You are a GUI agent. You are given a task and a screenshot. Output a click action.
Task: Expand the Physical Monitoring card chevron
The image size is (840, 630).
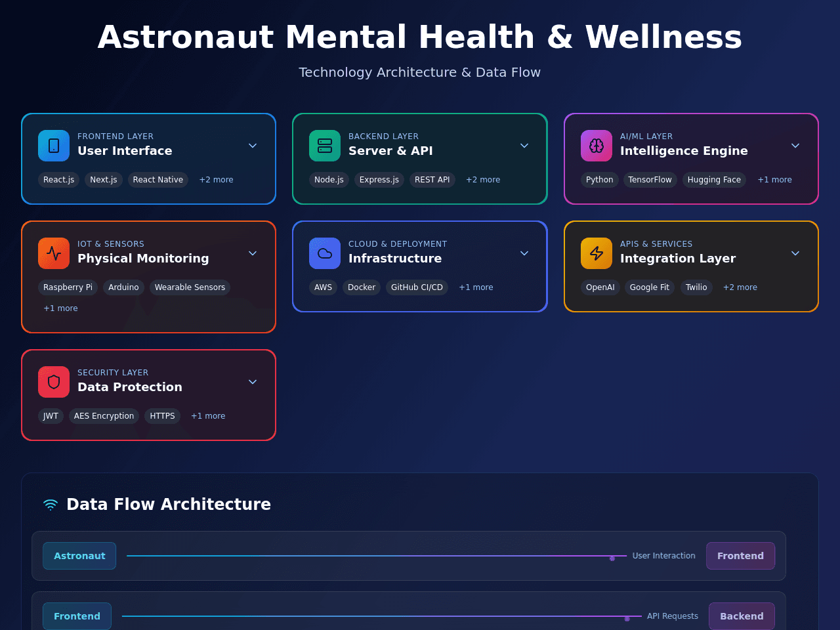pyautogui.click(x=253, y=253)
